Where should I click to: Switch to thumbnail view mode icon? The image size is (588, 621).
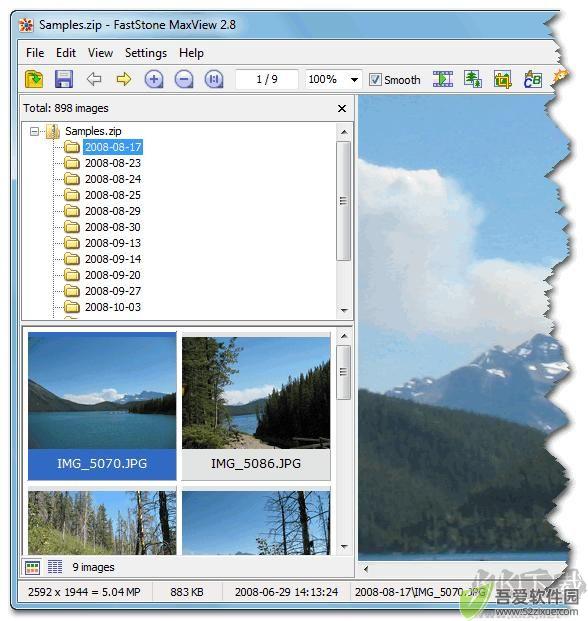pyautogui.click(x=32, y=567)
